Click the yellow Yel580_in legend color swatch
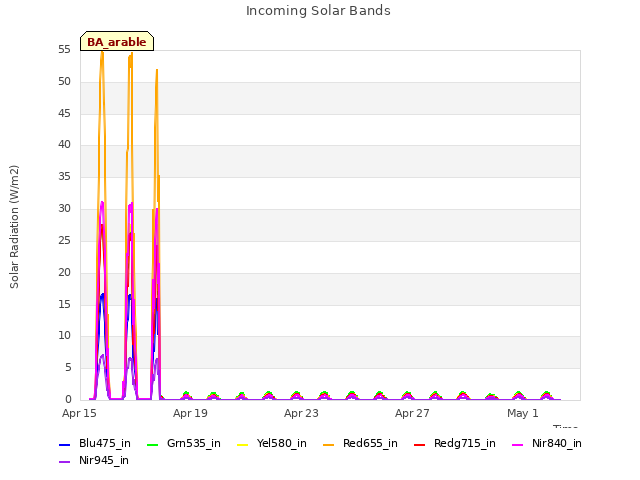Viewport: 640px width, 480px height. click(x=242, y=444)
